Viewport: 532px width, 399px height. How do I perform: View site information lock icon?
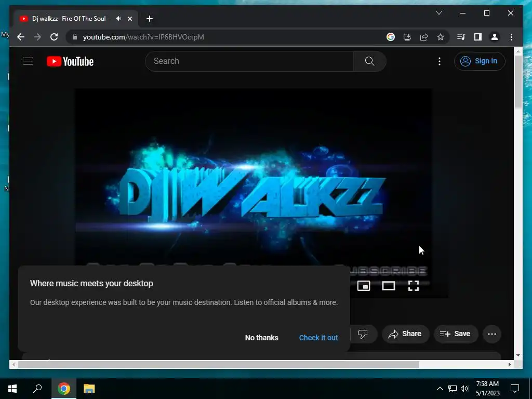[75, 37]
